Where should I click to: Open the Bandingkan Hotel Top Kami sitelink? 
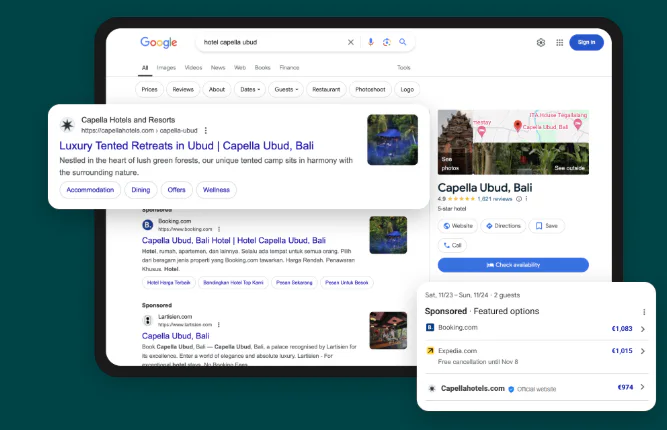[x=233, y=282]
